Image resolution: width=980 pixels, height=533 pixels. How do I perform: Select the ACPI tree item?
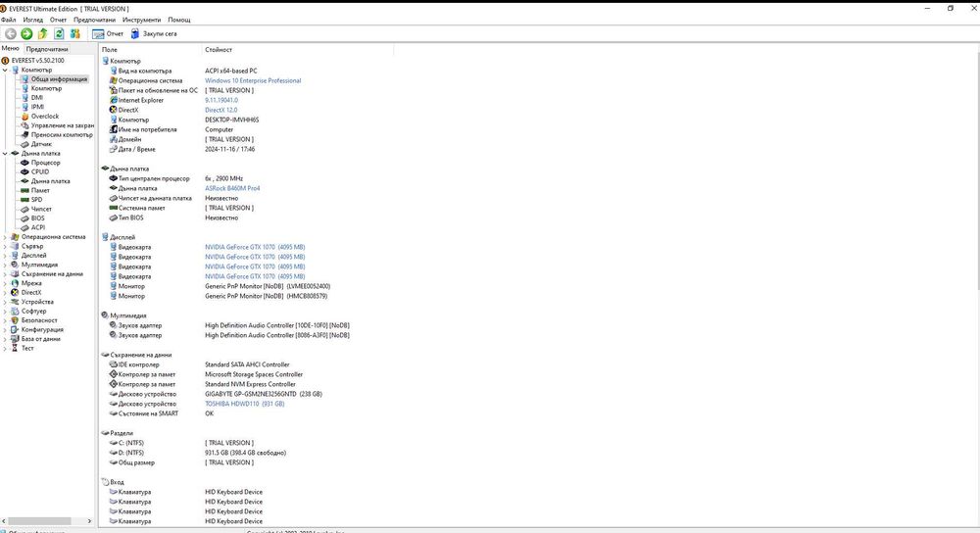pyautogui.click(x=38, y=227)
